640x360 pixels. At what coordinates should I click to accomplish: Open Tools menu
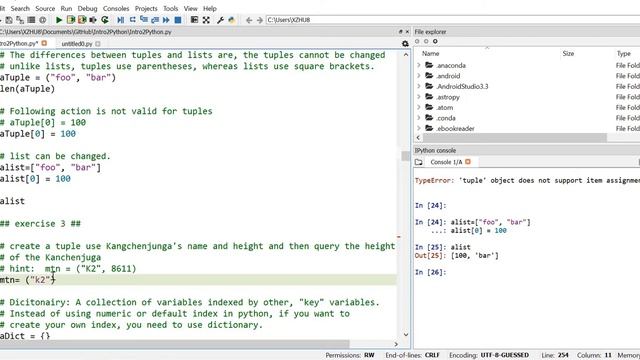pos(171,8)
